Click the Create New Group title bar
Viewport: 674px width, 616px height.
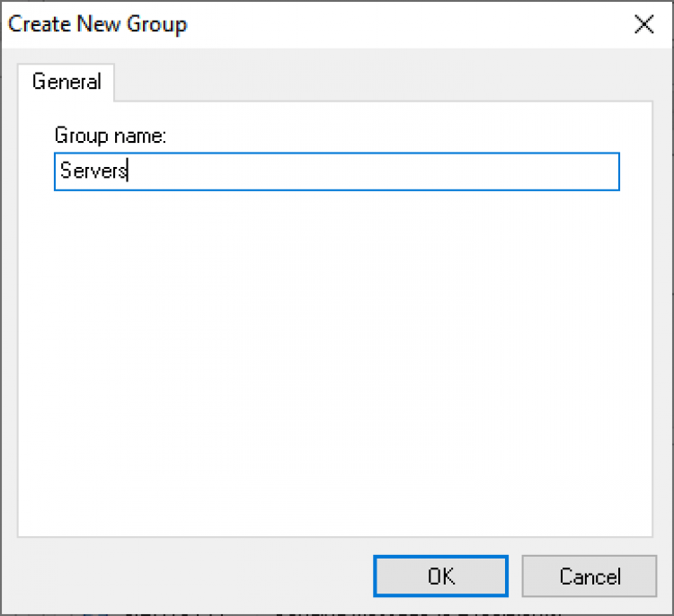point(359,24)
